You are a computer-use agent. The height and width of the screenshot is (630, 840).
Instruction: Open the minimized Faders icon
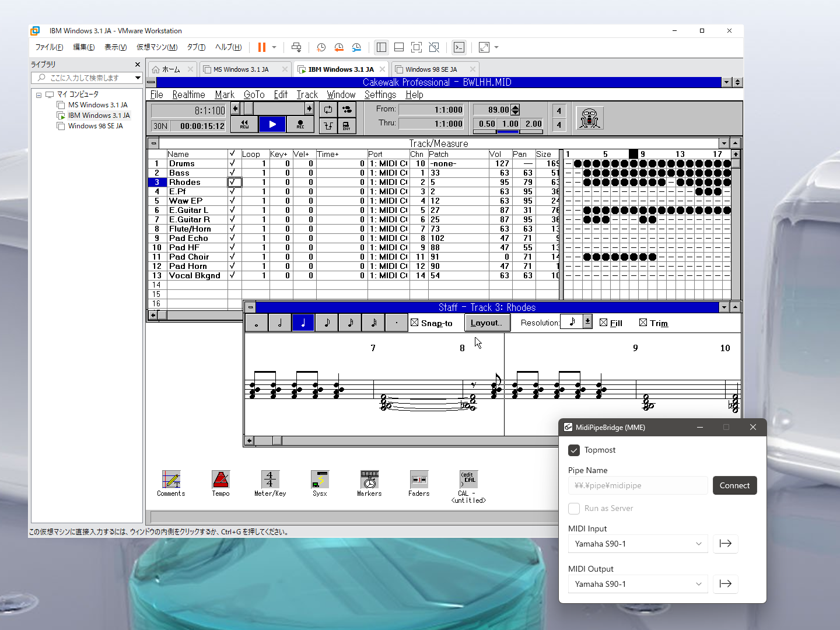click(x=419, y=484)
